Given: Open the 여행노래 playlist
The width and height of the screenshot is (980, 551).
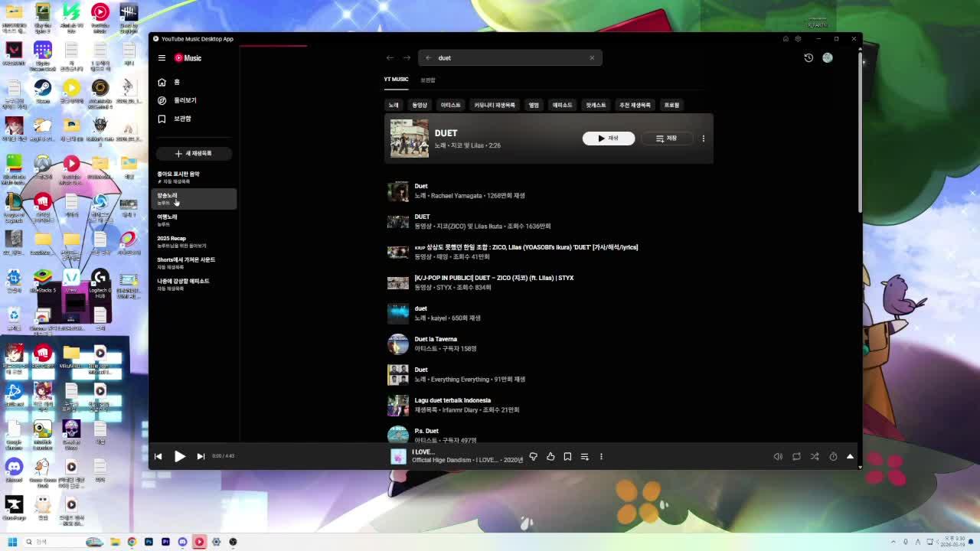Looking at the screenshot, I should pos(194,220).
